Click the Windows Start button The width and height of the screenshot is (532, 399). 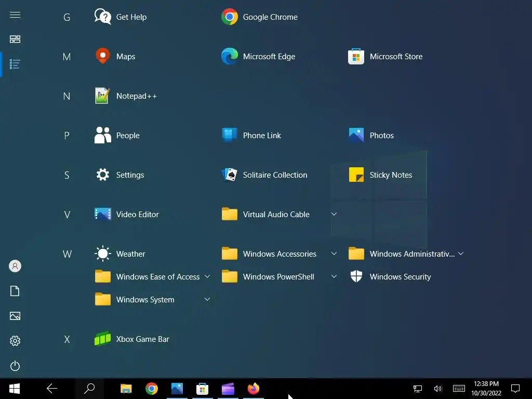pyautogui.click(x=15, y=389)
